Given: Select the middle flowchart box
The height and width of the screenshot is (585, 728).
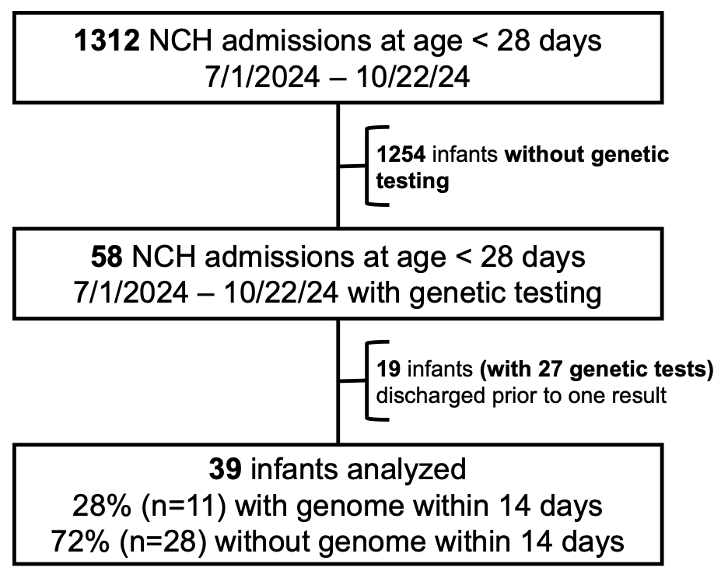Looking at the screenshot, I should [338, 274].
